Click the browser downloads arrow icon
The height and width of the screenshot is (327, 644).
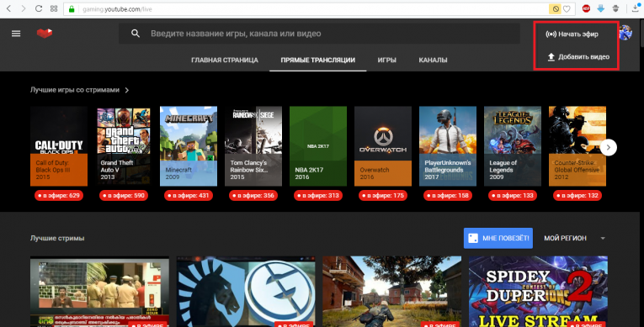636,8
